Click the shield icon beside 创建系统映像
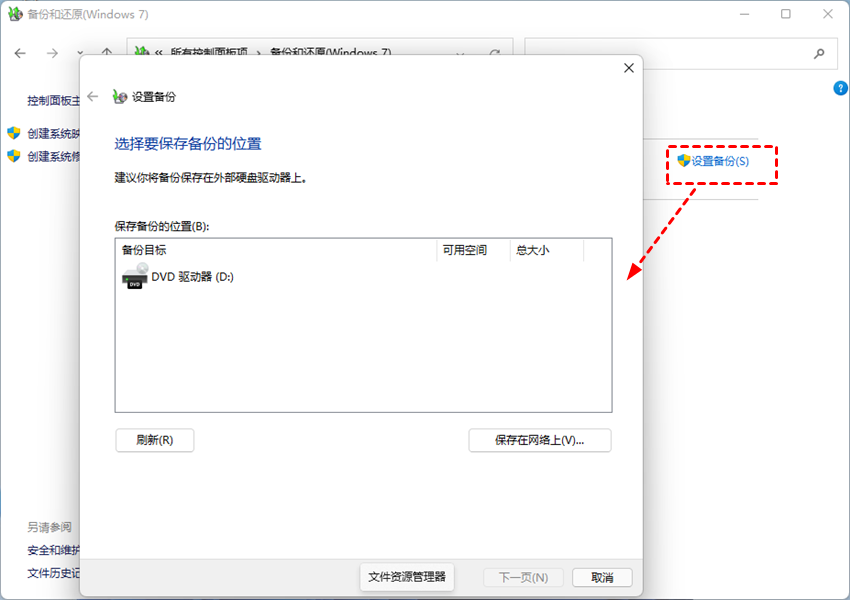This screenshot has width=850, height=600. point(14,133)
